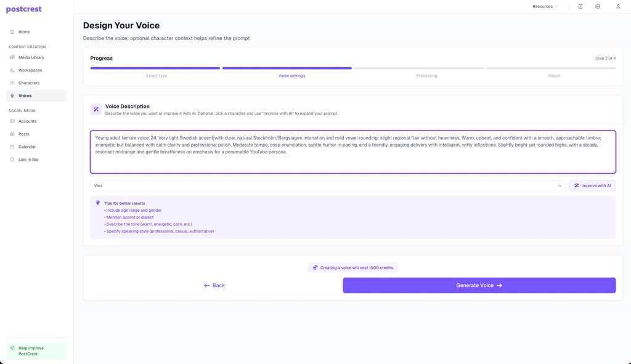This screenshot has height=364, width=631.
Task: Open the user profile icon
Action: 617,6
